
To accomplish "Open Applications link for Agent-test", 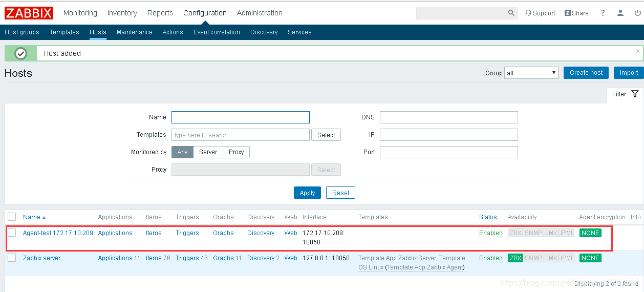I will (115, 233).
